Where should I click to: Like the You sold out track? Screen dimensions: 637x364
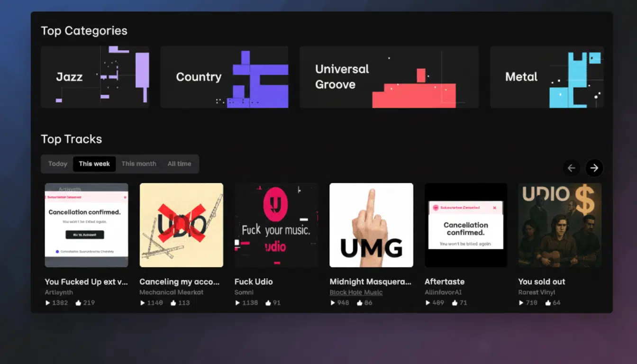[548, 303]
